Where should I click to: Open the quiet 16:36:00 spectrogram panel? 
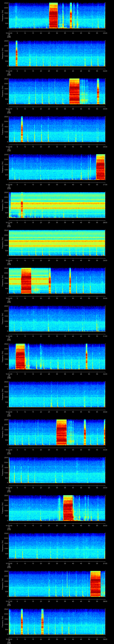click(x=57, y=546)
